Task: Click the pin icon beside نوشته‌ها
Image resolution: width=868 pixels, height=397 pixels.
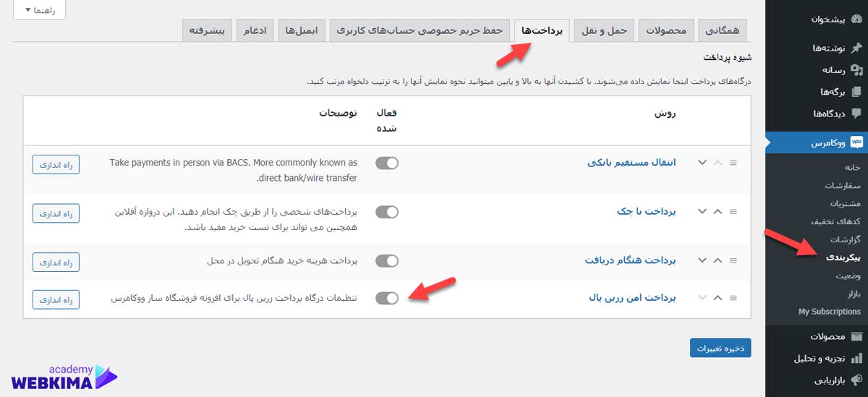Action: point(856,48)
